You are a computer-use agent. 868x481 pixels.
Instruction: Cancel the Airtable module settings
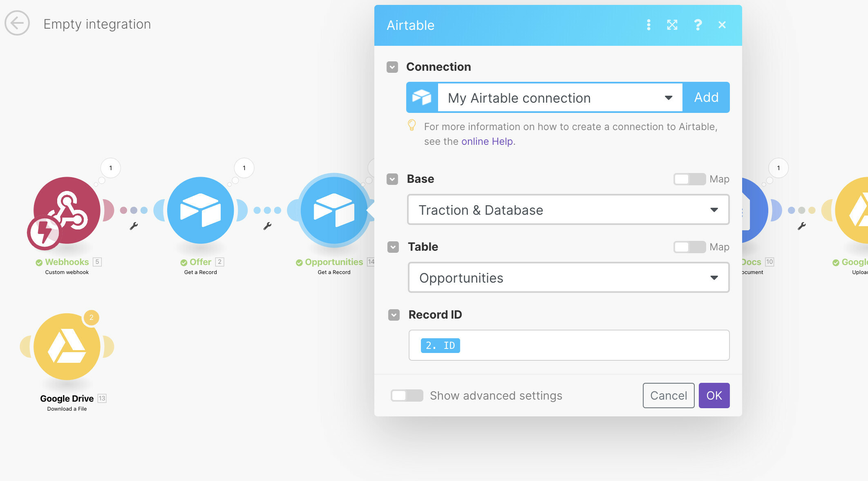(669, 396)
